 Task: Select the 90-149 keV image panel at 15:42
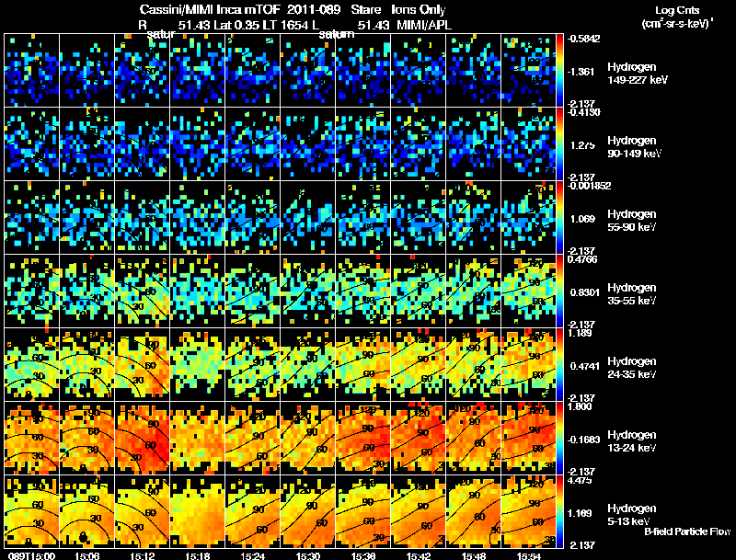coord(419,143)
